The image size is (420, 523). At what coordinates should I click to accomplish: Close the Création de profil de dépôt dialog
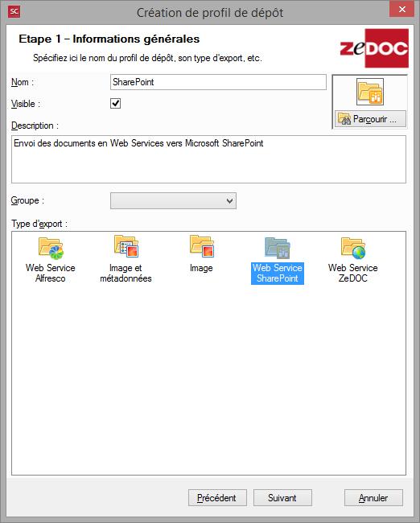point(402,10)
